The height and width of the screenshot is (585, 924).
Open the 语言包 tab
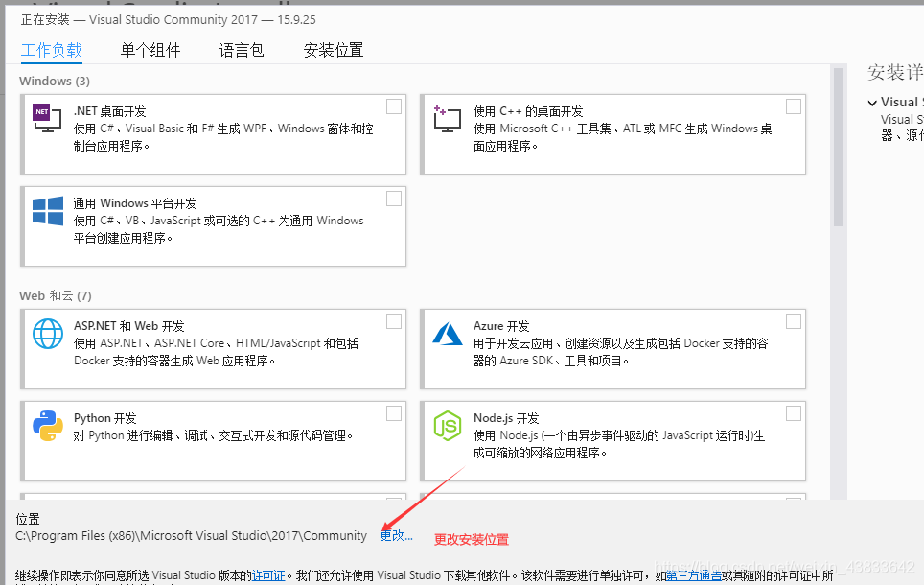(241, 50)
